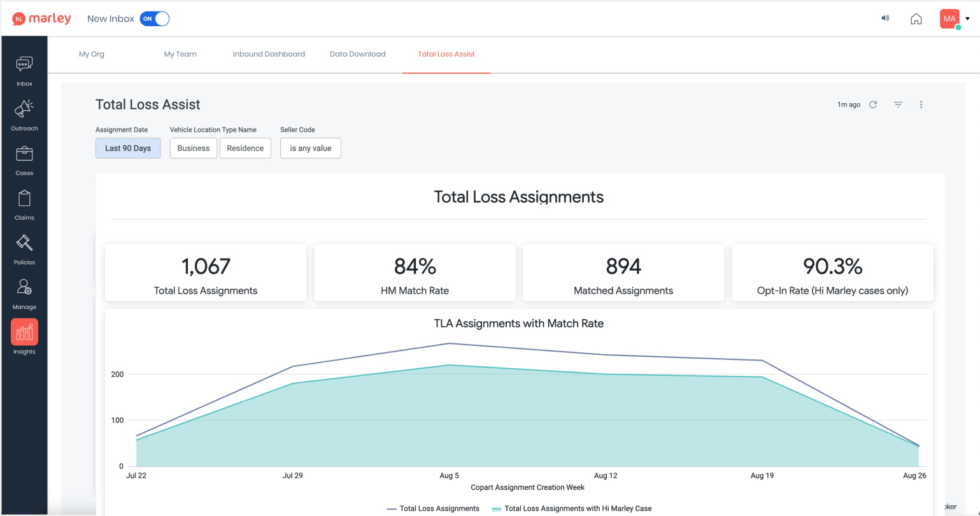
Task: Open Policies gavel icon
Action: click(x=24, y=243)
